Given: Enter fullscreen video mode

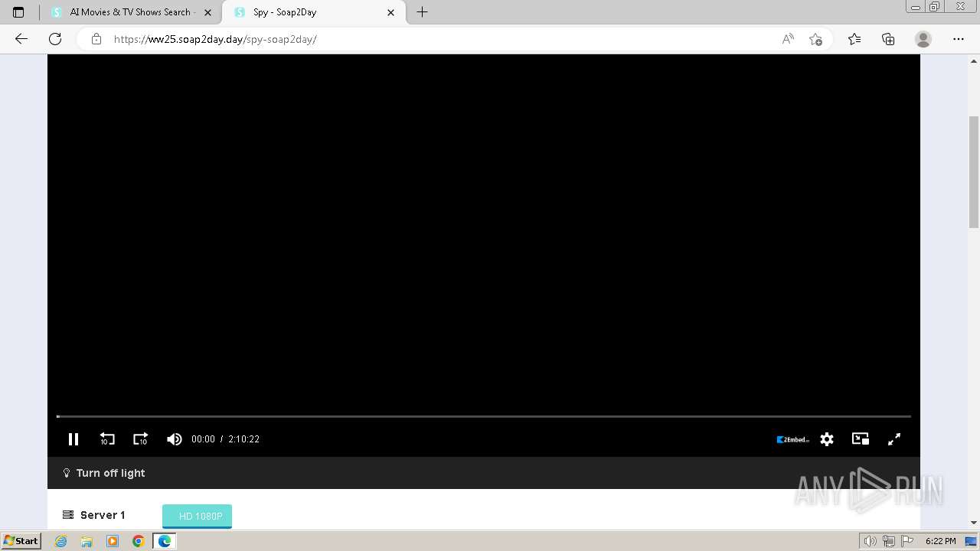Looking at the screenshot, I should pyautogui.click(x=894, y=439).
